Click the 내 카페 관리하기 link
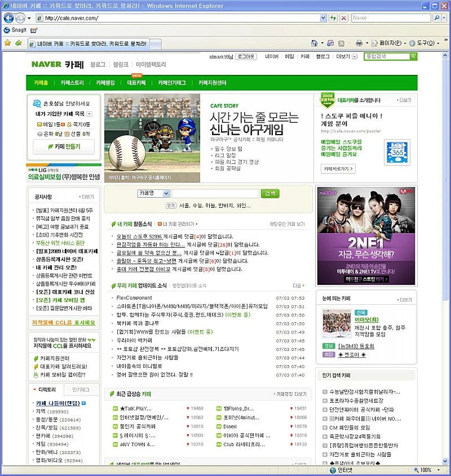 tap(178, 224)
